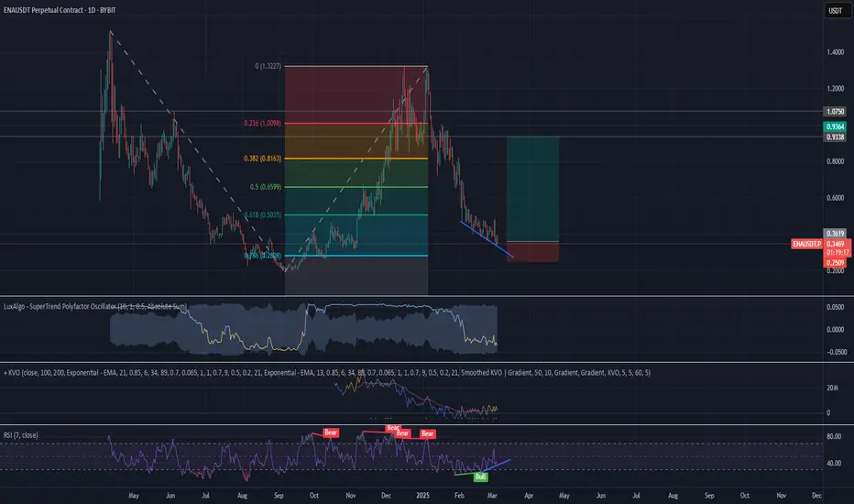The height and width of the screenshot is (504, 854).
Task: Click the green 0.9364 target price tag
Action: click(836, 127)
